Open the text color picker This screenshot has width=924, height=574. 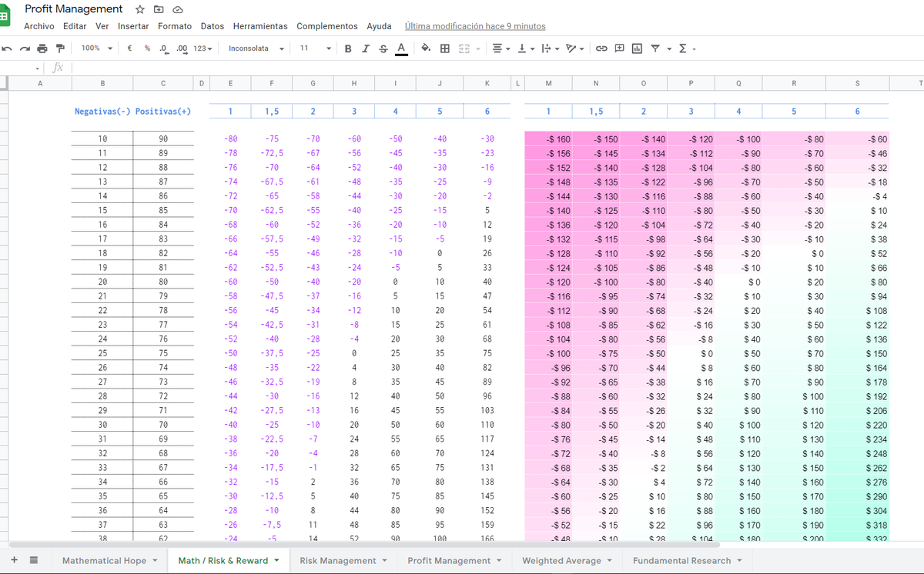click(x=400, y=48)
